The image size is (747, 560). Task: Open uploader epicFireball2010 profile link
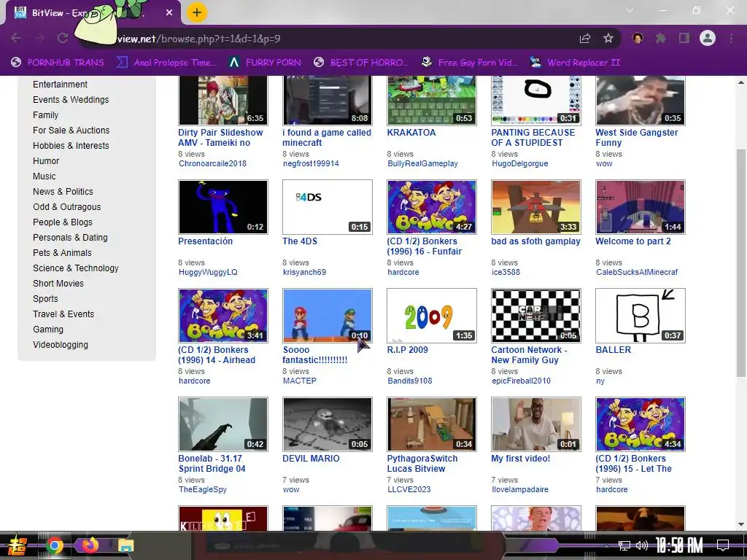point(521,381)
